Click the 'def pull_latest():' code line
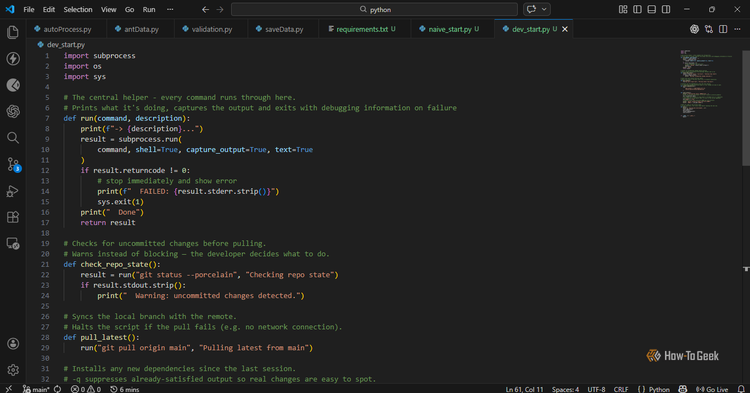Screen dimensions: 750x393 click(x=101, y=338)
